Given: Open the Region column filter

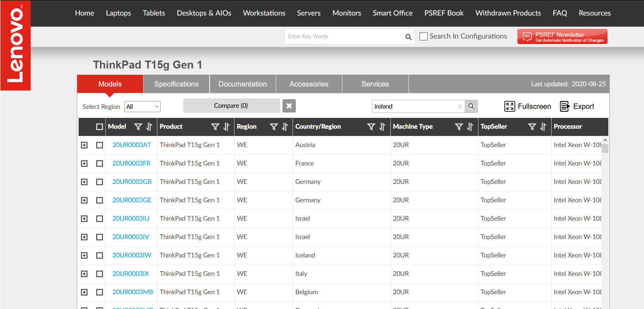Looking at the screenshot, I should [x=274, y=127].
